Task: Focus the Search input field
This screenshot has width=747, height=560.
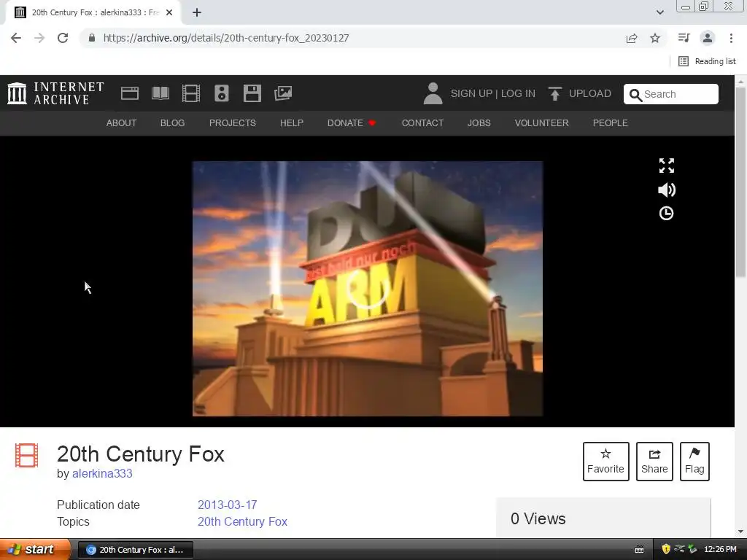Action: 671,94
